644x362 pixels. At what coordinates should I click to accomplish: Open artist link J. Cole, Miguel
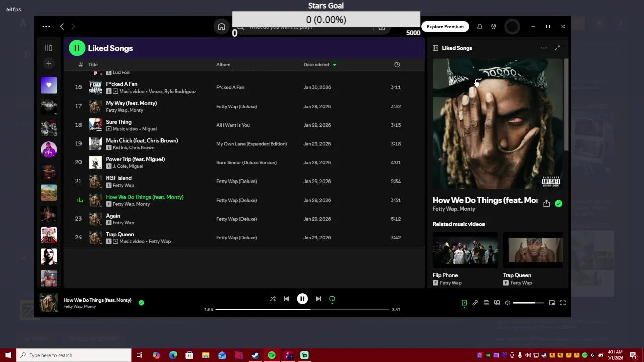(x=128, y=166)
